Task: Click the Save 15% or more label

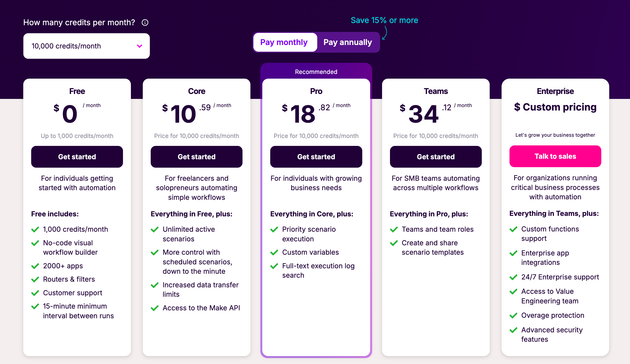Action: pyautogui.click(x=384, y=20)
